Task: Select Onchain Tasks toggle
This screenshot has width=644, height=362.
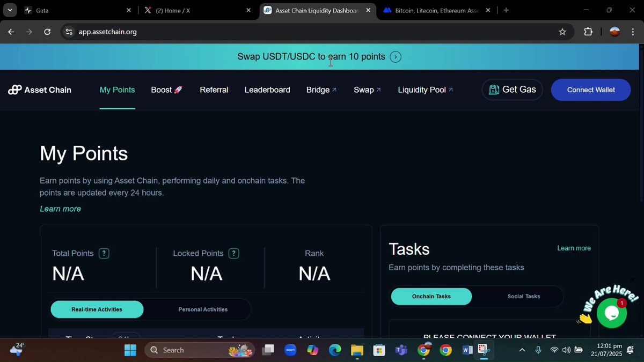Action: (431, 297)
